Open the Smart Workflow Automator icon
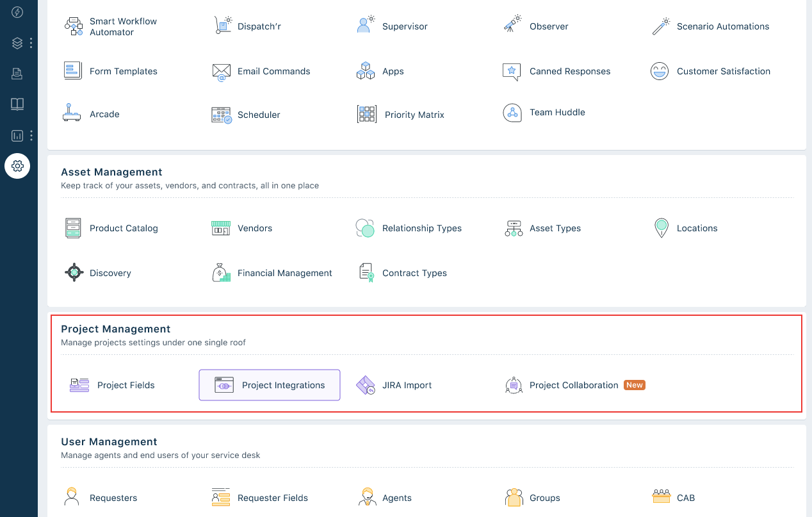This screenshot has width=812, height=517. click(x=74, y=26)
